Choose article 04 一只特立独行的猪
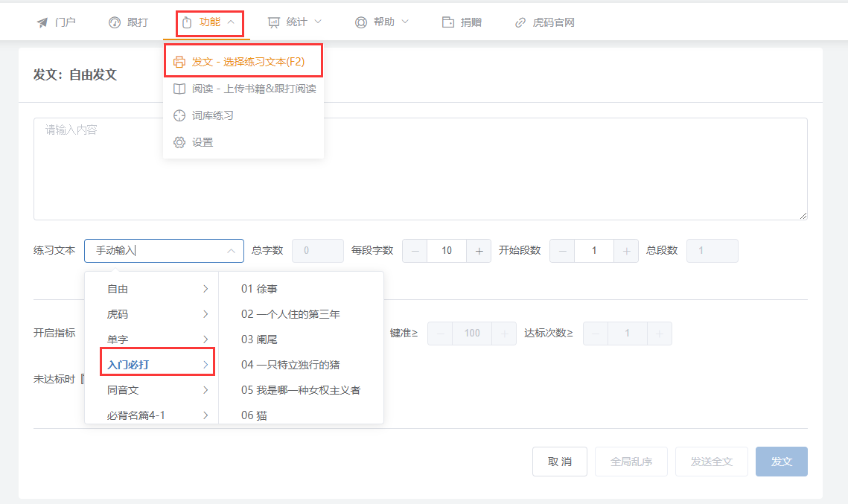This screenshot has height=504, width=848. (x=290, y=364)
